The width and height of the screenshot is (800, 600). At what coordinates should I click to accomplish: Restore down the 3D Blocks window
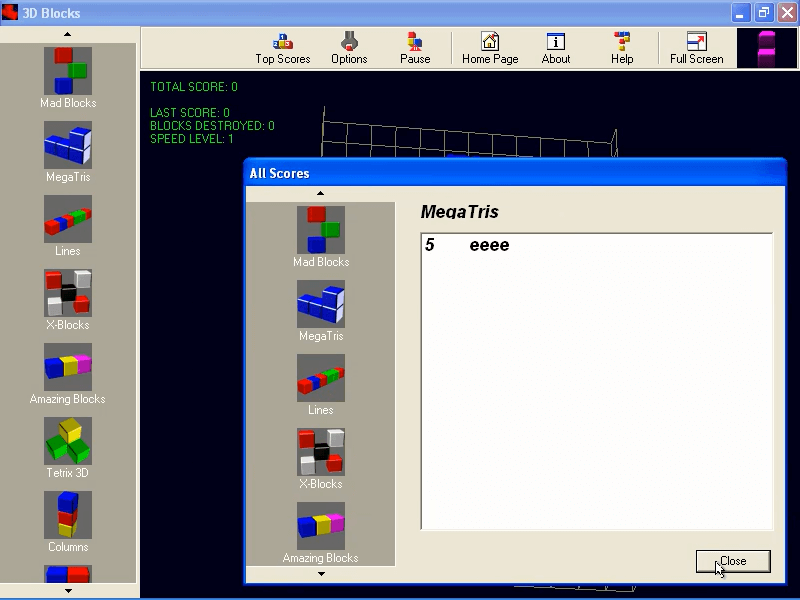pos(764,13)
